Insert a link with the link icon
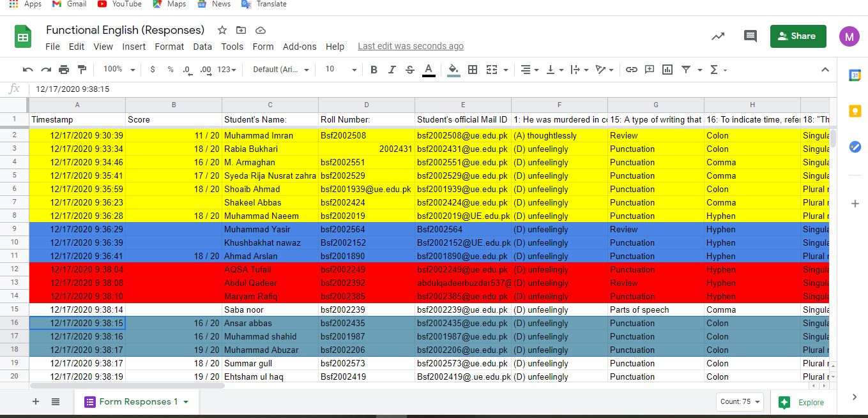 [632, 69]
